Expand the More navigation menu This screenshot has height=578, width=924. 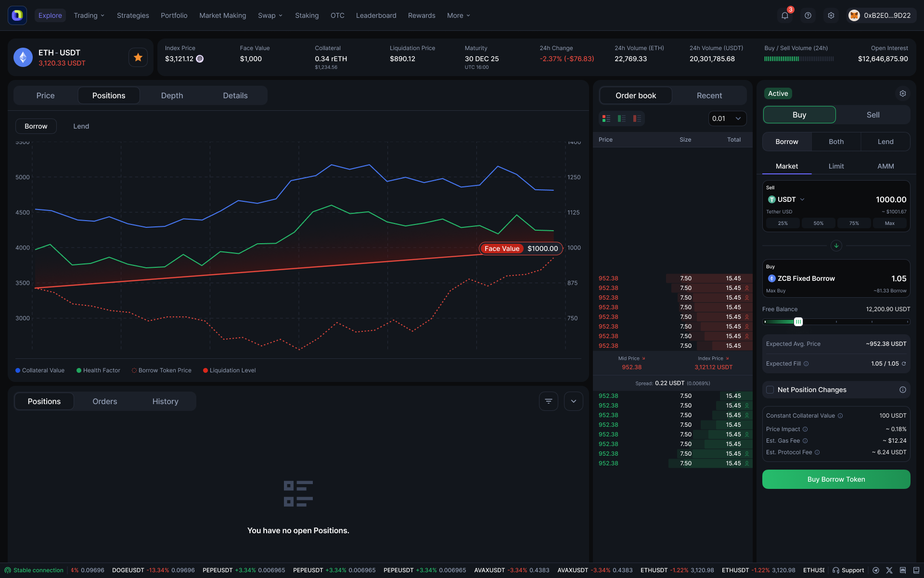(458, 15)
